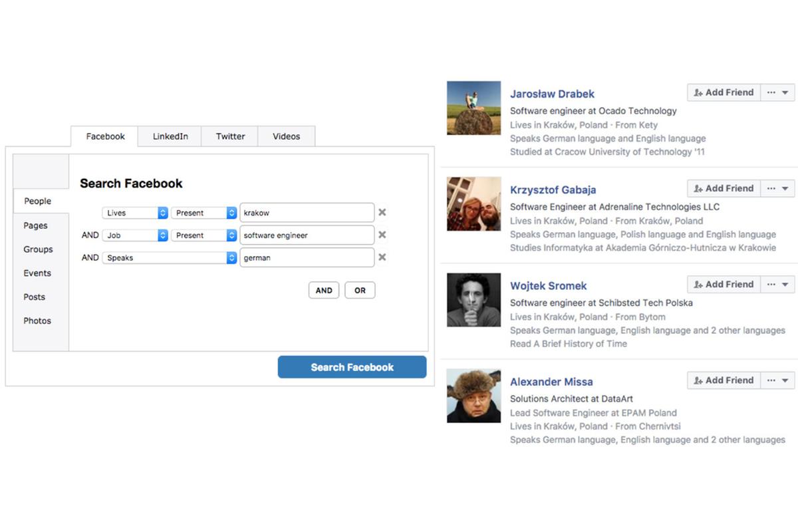The image size is (798, 532).
Task: Click the 'Search Facebook' heading text
Action: [x=131, y=184]
